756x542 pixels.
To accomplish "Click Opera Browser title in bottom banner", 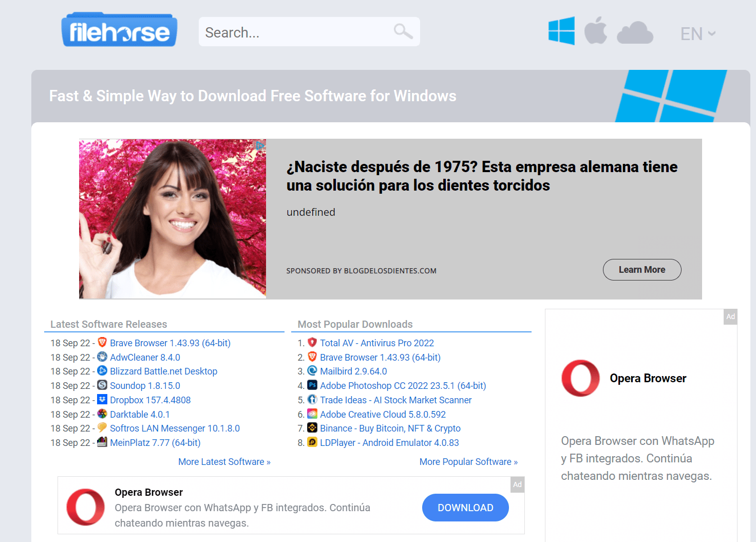I will pyautogui.click(x=149, y=492).
